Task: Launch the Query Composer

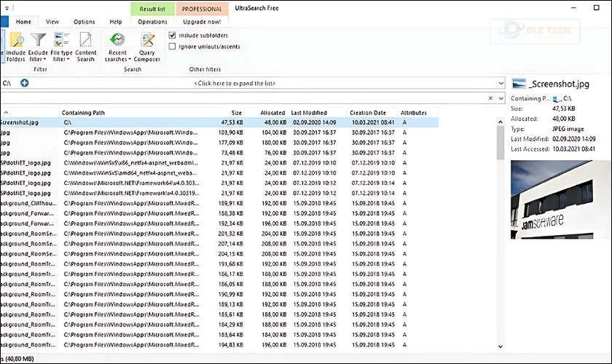Action: coord(148,47)
